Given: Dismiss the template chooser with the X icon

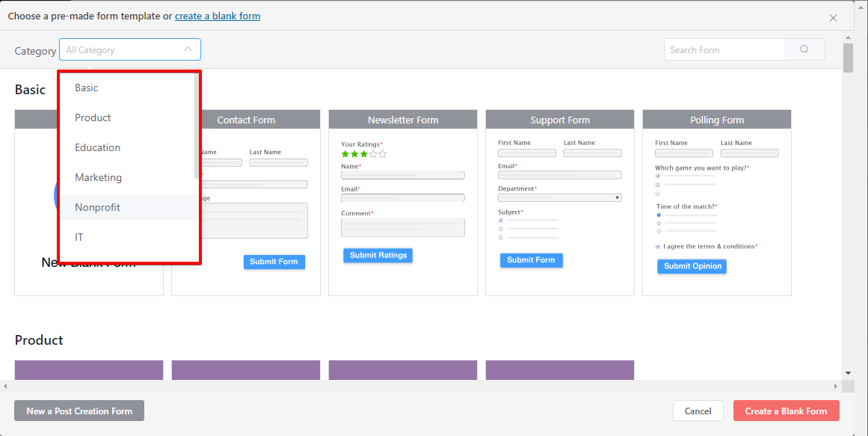Looking at the screenshot, I should tap(832, 17).
